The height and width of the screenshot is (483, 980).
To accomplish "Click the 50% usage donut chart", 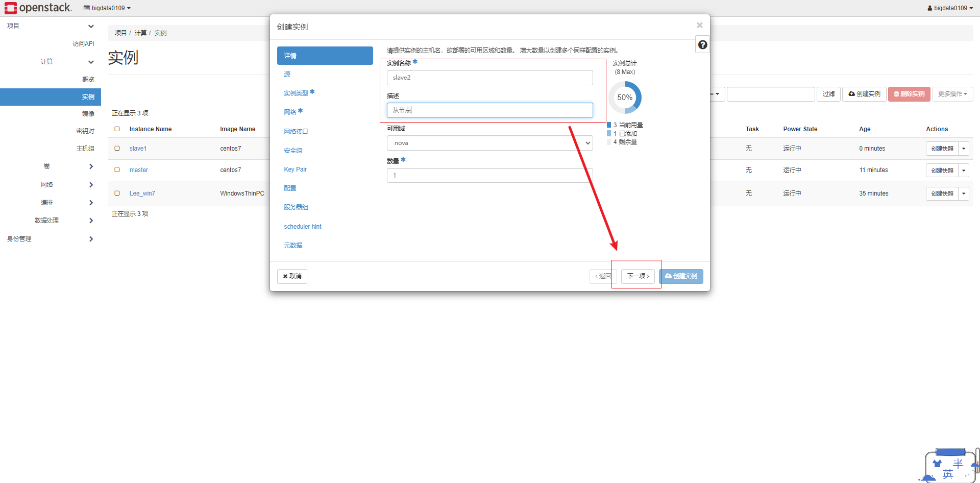I will 625,98.
